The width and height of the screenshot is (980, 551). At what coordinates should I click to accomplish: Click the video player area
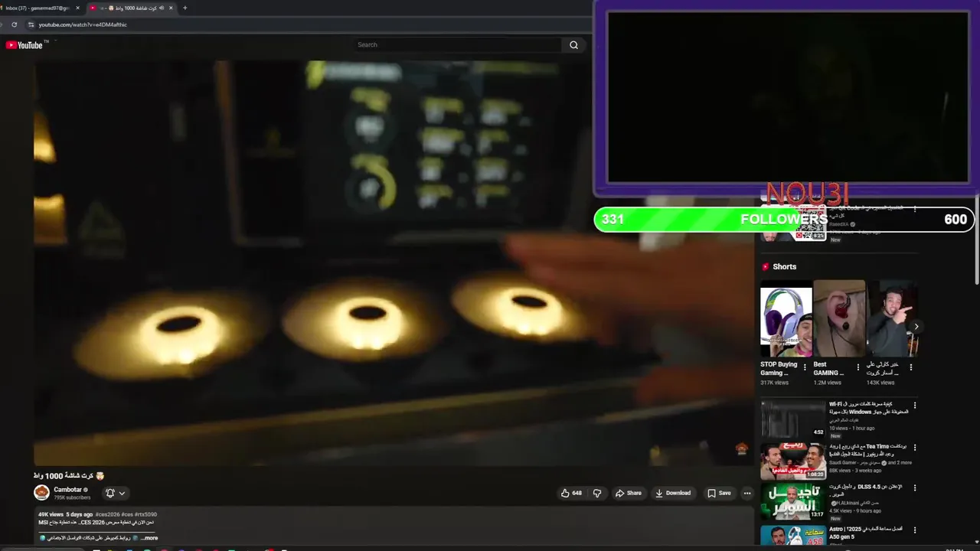point(394,262)
